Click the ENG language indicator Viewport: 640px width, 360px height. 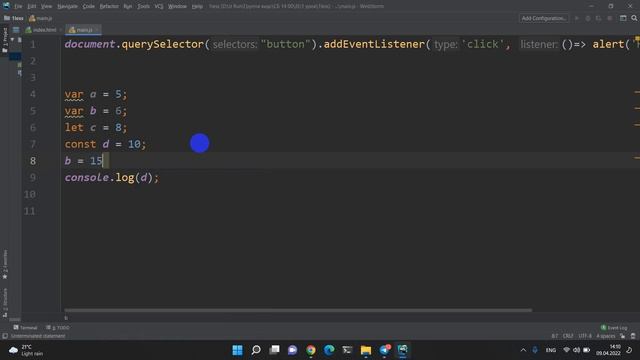pos(551,350)
